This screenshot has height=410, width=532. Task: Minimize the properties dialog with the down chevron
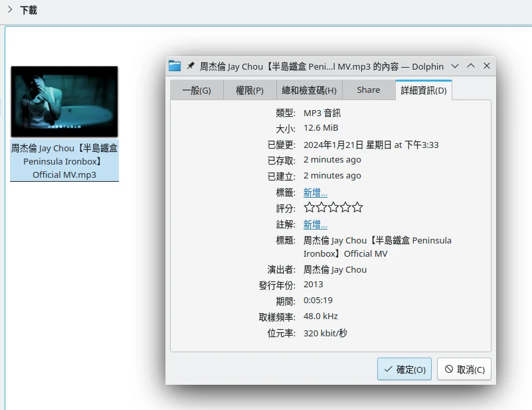point(455,66)
